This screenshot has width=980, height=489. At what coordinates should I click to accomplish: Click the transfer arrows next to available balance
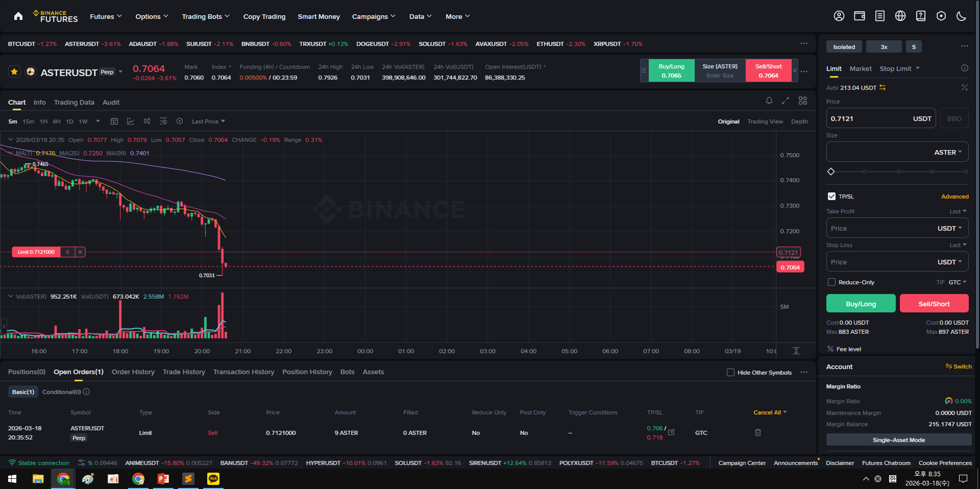click(x=883, y=88)
